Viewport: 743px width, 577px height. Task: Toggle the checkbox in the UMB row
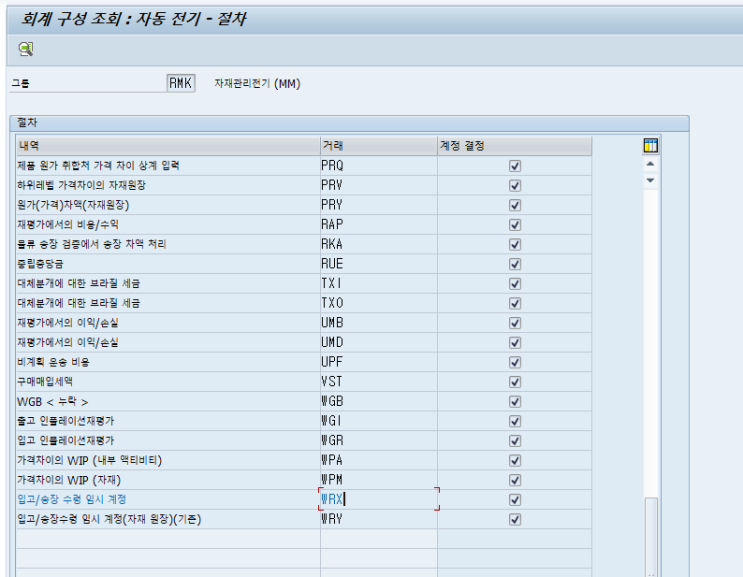coord(515,323)
